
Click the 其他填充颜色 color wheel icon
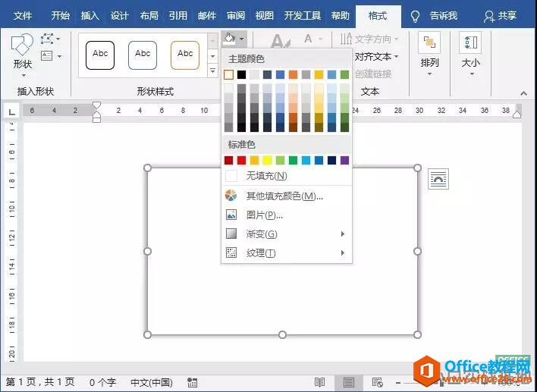(231, 196)
